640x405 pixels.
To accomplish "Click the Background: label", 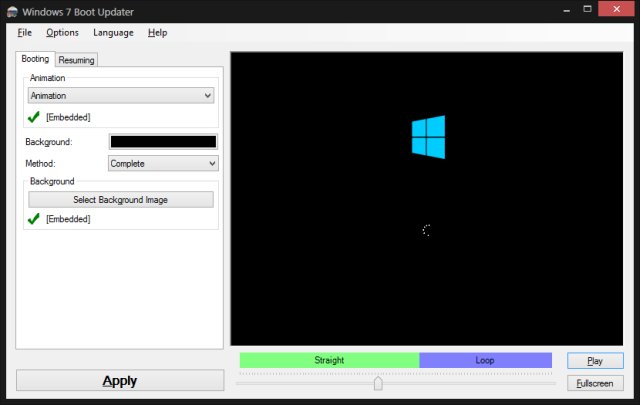I will point(49,142).
